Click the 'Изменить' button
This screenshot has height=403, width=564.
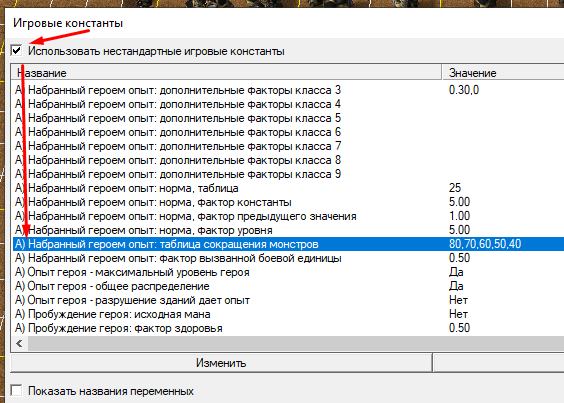tap(221, 363)
